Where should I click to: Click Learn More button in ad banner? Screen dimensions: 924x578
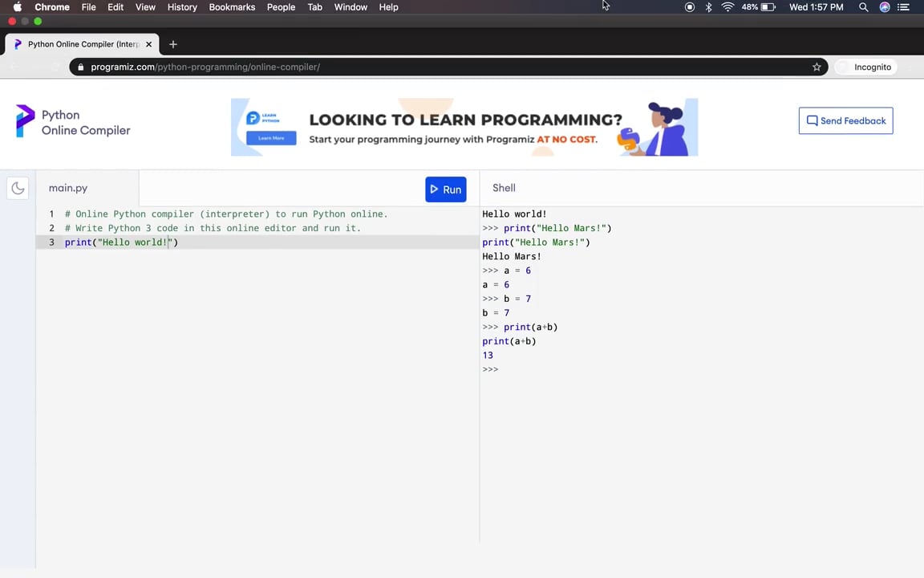click(271, 138)
